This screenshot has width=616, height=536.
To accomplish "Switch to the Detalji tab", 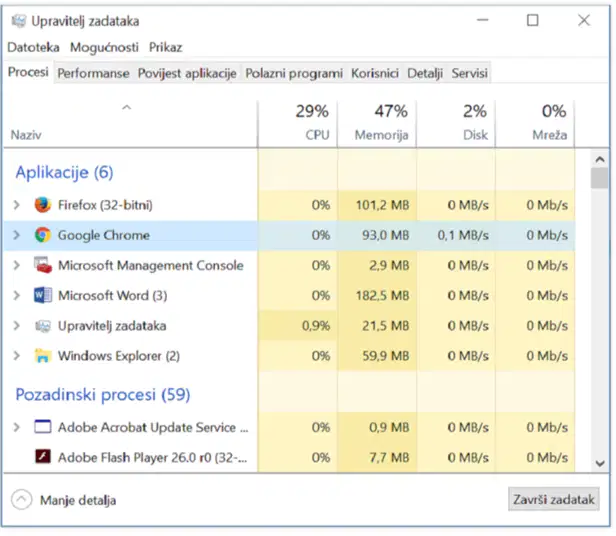I will click(425, 73).
